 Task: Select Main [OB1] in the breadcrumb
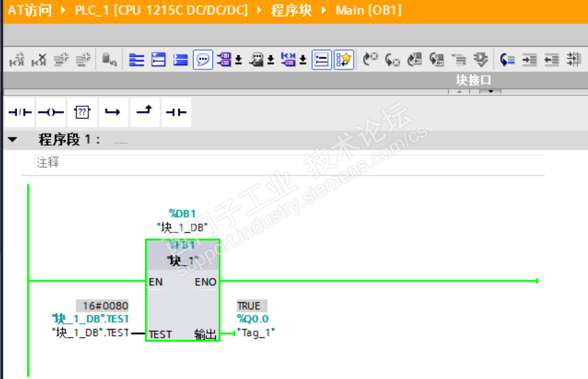pos(368,10)
